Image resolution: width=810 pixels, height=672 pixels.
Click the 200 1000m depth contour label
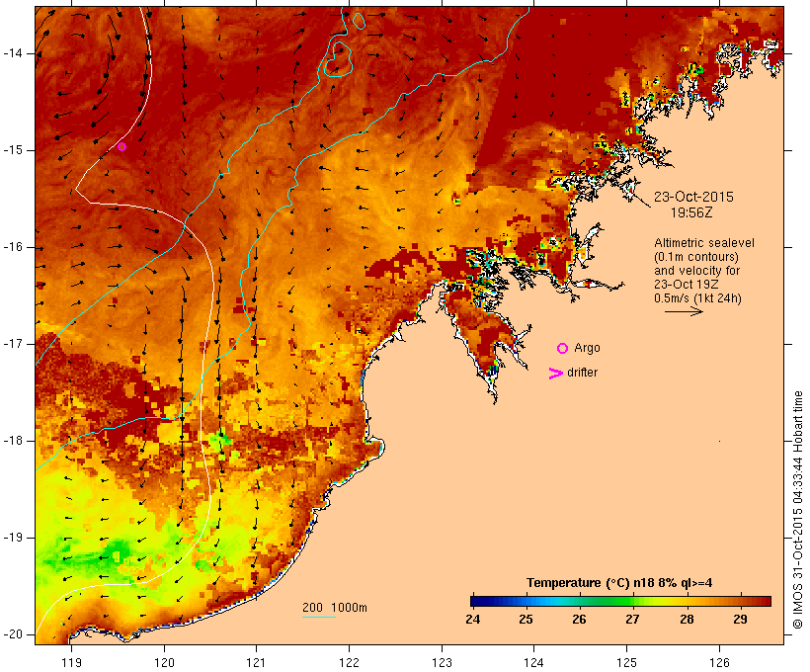335,608
